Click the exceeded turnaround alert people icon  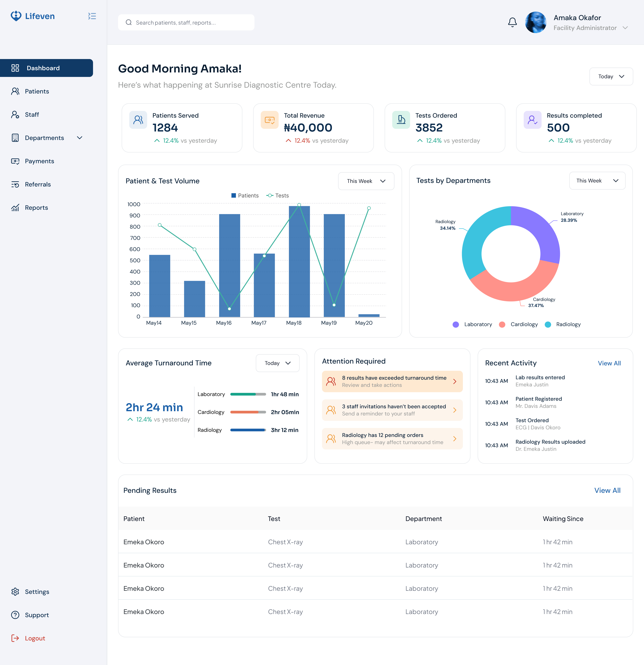point(331,381)
